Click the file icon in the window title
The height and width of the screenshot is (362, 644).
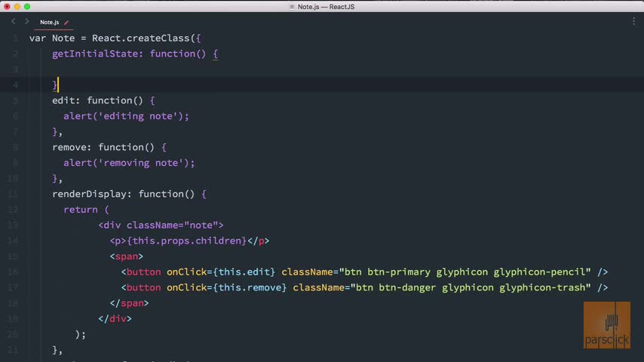(x=292, y=7)
